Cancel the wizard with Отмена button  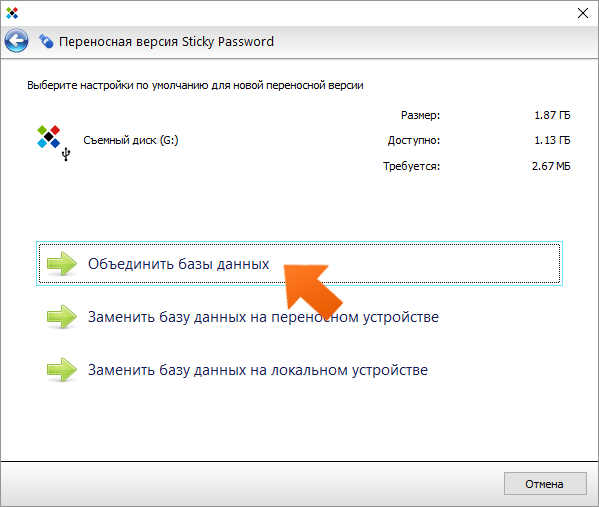[x=545, y=484]
